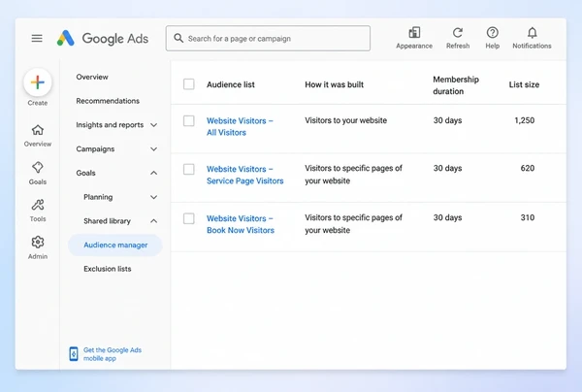Click the 620 list size value
The image size is (582, 392).
point(528,168)
